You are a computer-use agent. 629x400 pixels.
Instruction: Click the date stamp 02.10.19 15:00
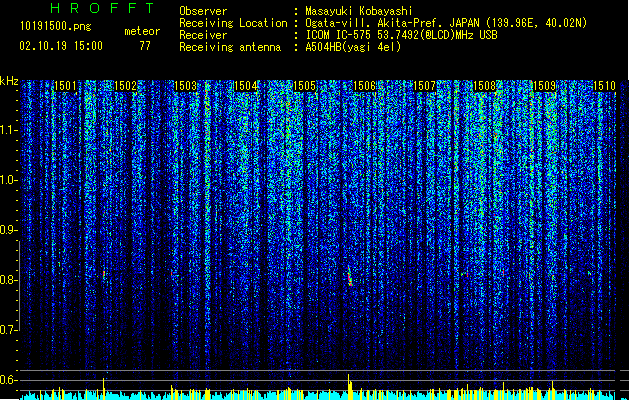61,46
